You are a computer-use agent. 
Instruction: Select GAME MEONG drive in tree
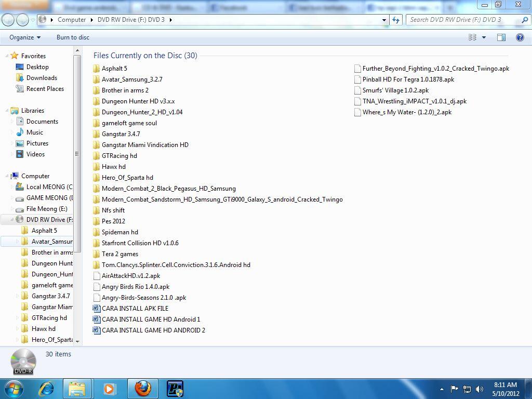[44, 198]
